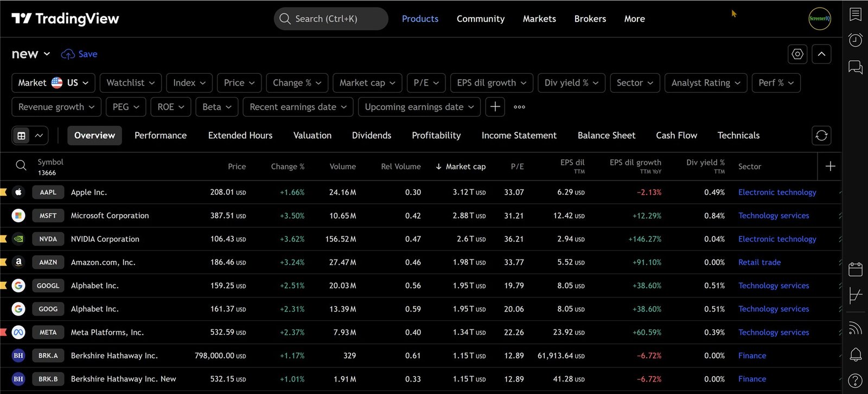Image resolution: width=868 pixels, height=394 pixels.
Task: Open the Finance sector link for BRK.A
Action: [752, 356]
